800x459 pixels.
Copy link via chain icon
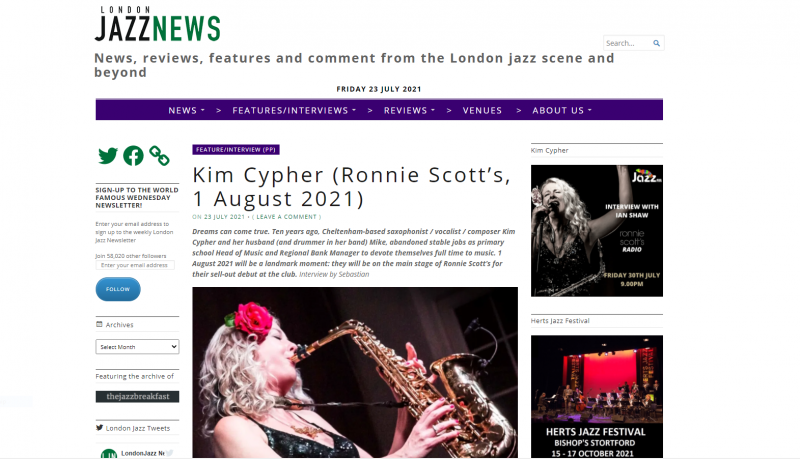coord(159,156)
